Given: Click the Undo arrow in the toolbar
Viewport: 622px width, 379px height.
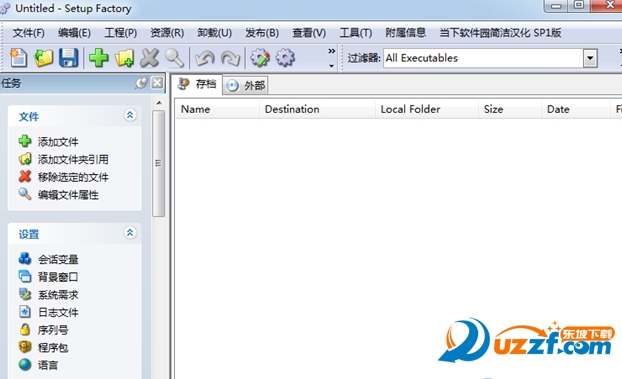Looking at the screenshot, I should 205,58.
